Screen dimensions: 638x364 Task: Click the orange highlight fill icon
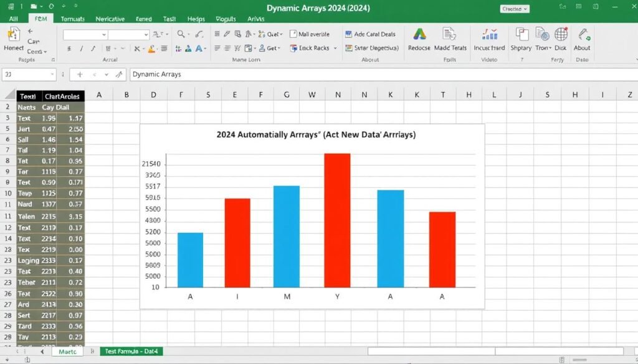(x=151, y=49)
